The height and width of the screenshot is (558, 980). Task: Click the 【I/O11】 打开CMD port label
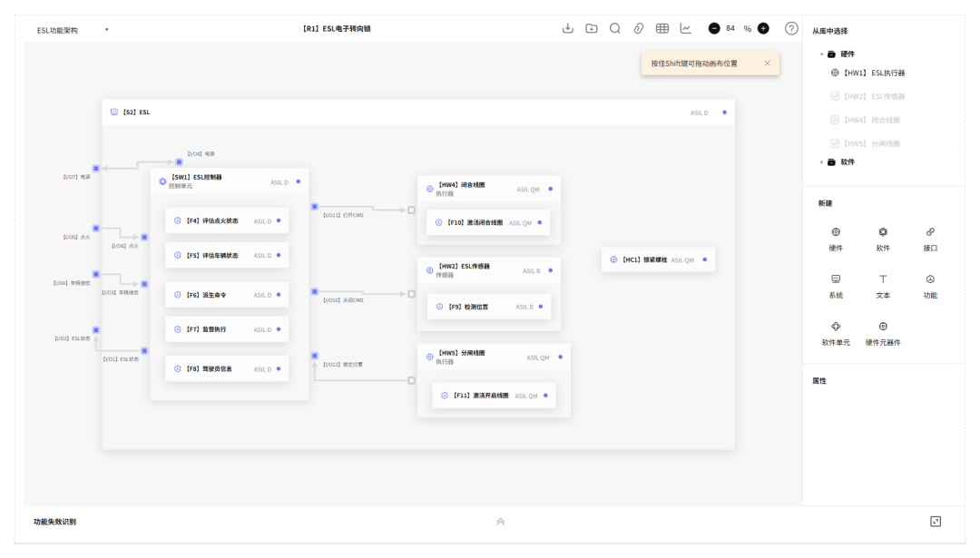click(x=343, y=216)
